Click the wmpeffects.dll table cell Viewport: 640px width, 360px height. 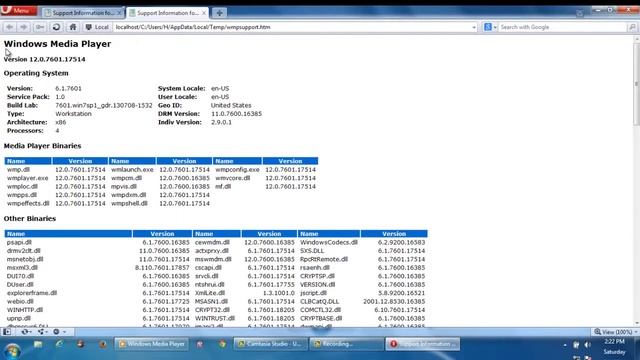(28, 203)
